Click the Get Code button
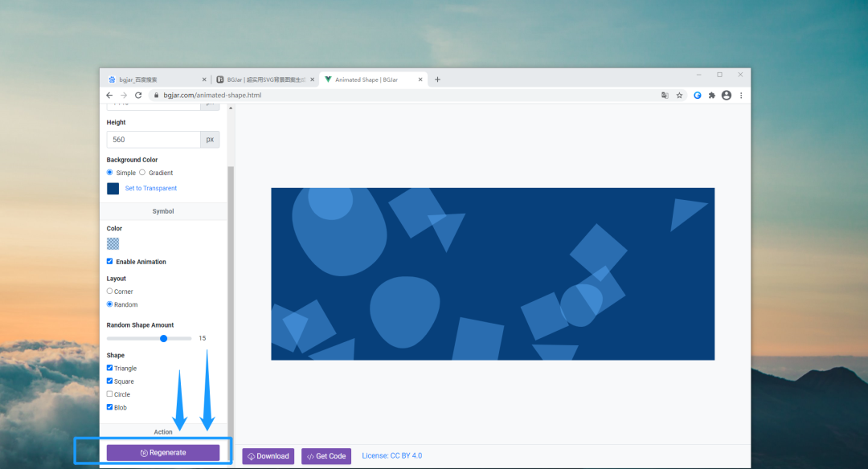868x469 pixels. click(x=326, y=456)
